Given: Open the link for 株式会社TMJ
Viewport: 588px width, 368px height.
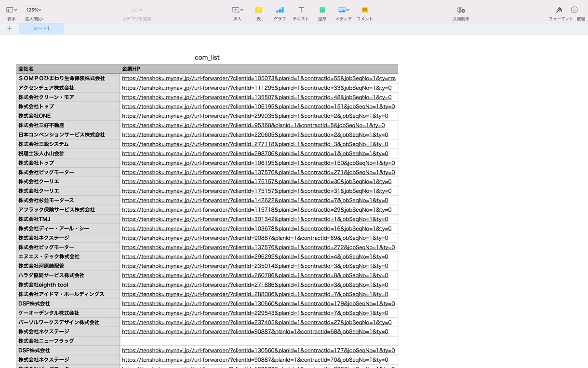Looking at the screenshot, I should point(255,219).
